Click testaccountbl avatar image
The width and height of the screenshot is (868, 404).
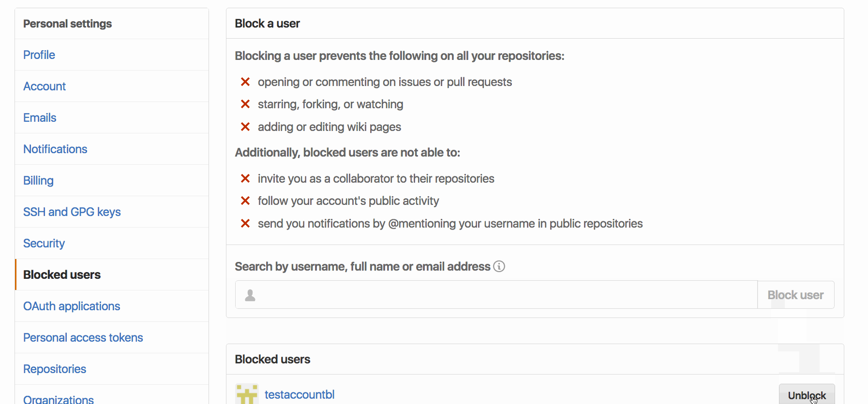coord(247,394)
